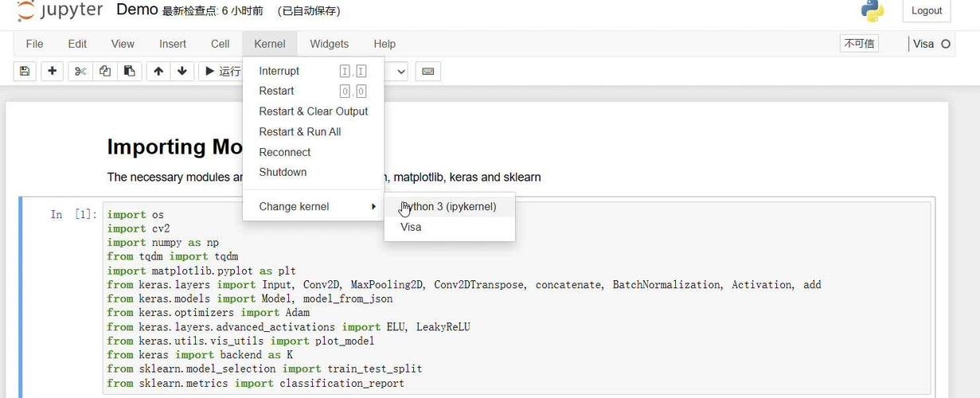980x398 pixels.
Task: Click the save notebook floppy disk icon
Action: pyautogui.click(x=25, y=71)
